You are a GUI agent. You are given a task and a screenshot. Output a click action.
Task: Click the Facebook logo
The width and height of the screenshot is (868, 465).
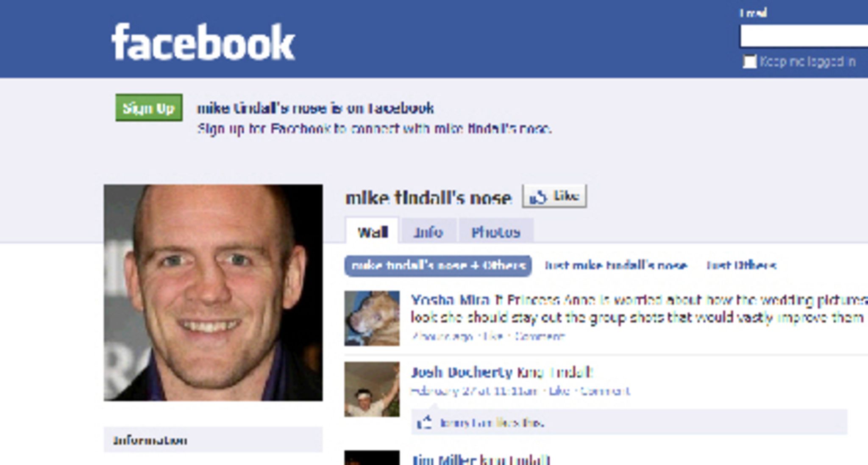click(x=203, y=42)
